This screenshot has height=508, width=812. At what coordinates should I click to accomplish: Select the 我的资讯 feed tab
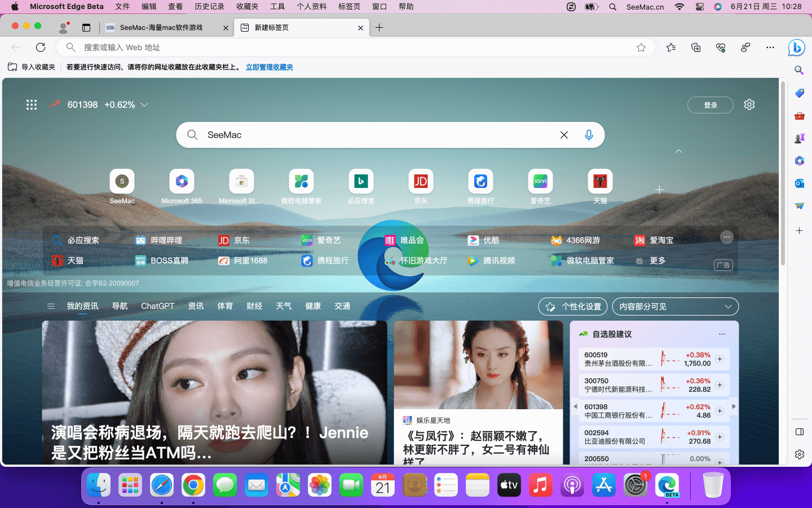pos(82,306)
